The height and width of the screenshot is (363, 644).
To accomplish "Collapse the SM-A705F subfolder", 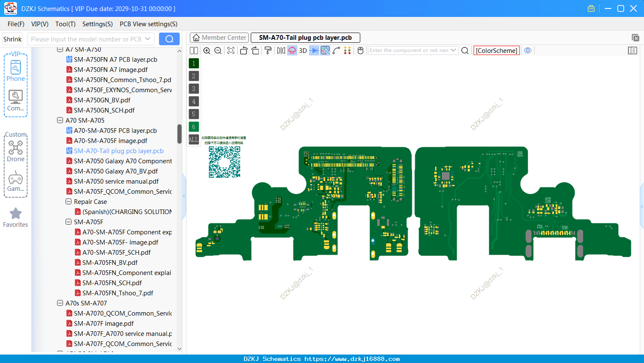I will (69, 222).
